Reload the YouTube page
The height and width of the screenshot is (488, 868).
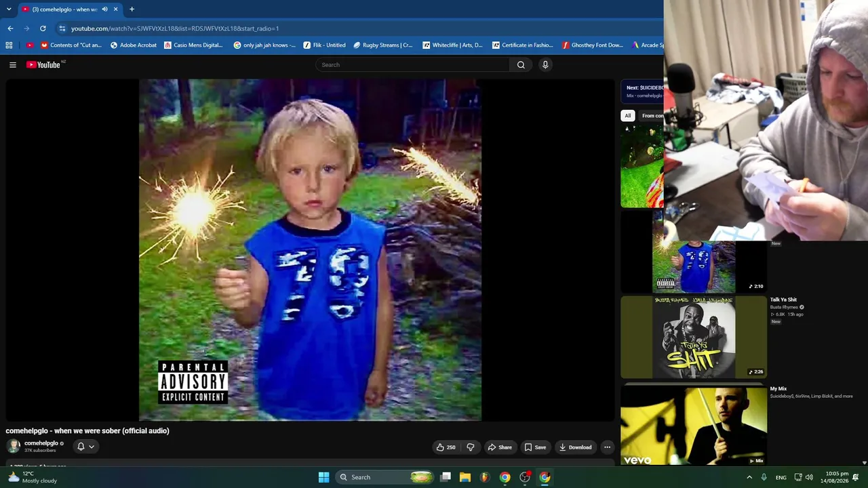43,28
